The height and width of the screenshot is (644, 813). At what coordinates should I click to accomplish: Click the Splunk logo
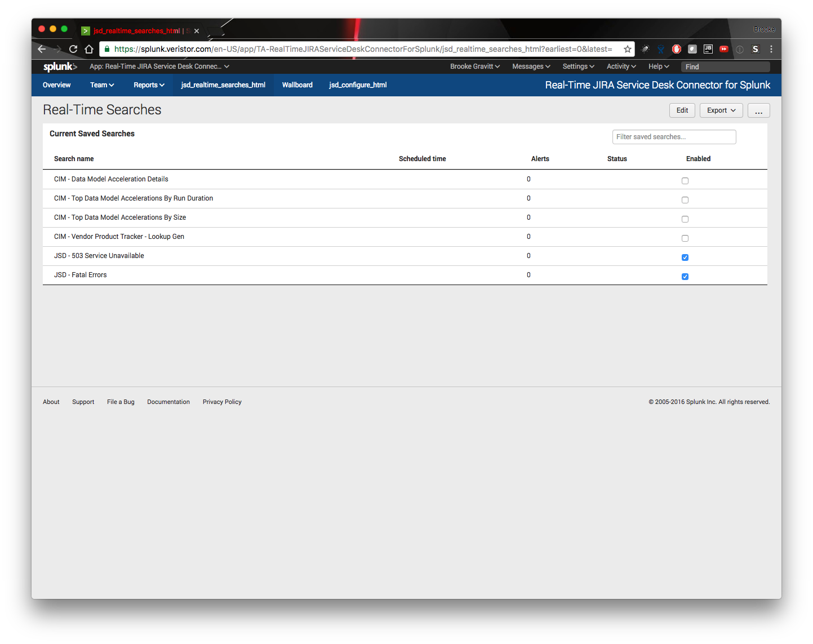click(x=60, y=66)
